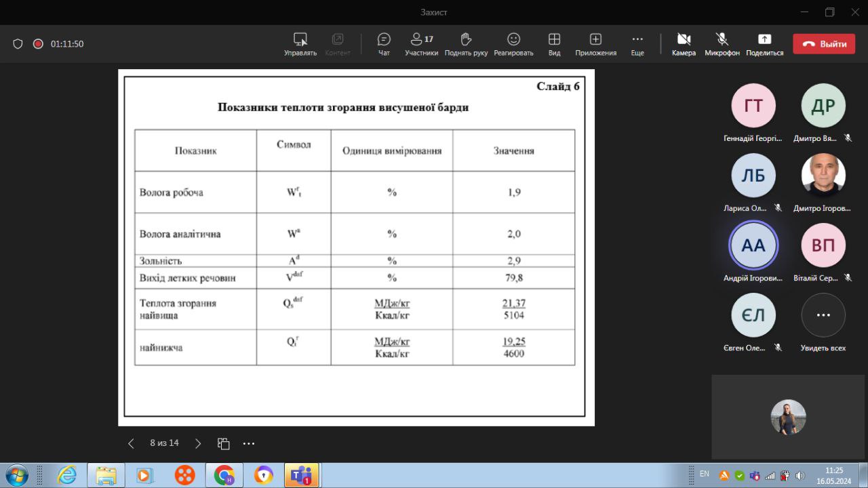Click the recording indicator icon
Screen dimensions: 868x488
[x=38, y=44]
